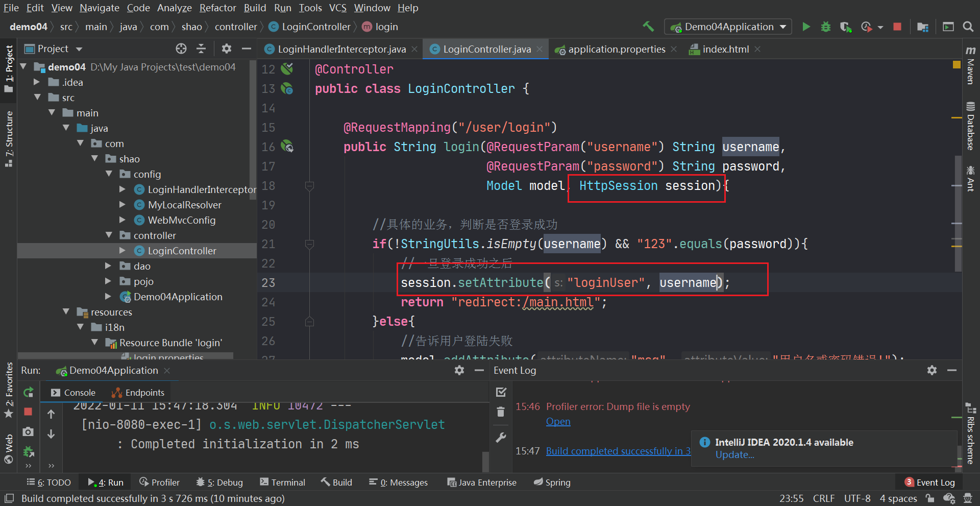Switch to application.properties tab
The image size is (980, 506).
click(616, 49)
